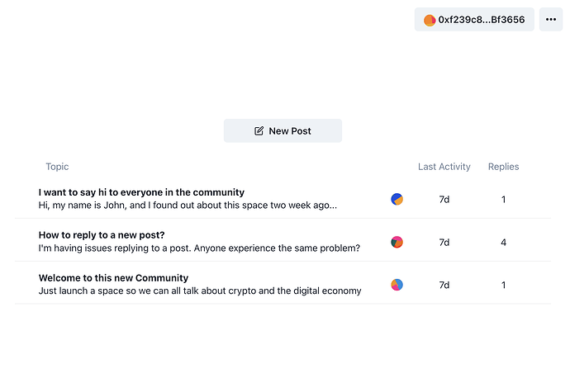Click preview "I'm having issues replying to a post"

coord(199,248)
